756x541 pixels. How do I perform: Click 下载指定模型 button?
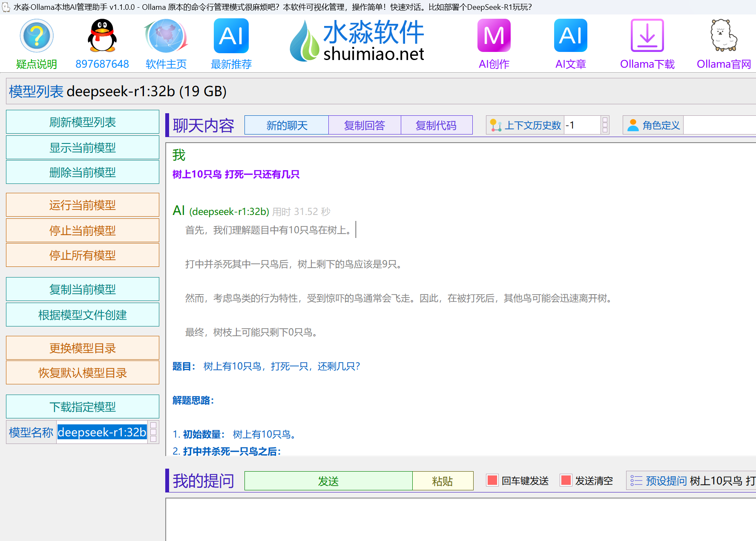[83, 407]
